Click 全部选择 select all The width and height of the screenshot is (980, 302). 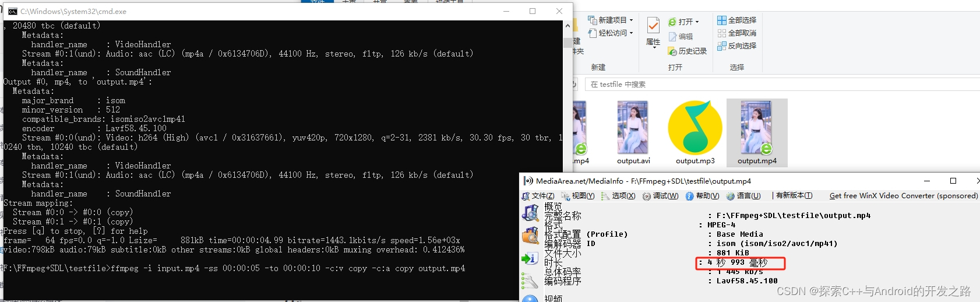[x=737, y=20]
